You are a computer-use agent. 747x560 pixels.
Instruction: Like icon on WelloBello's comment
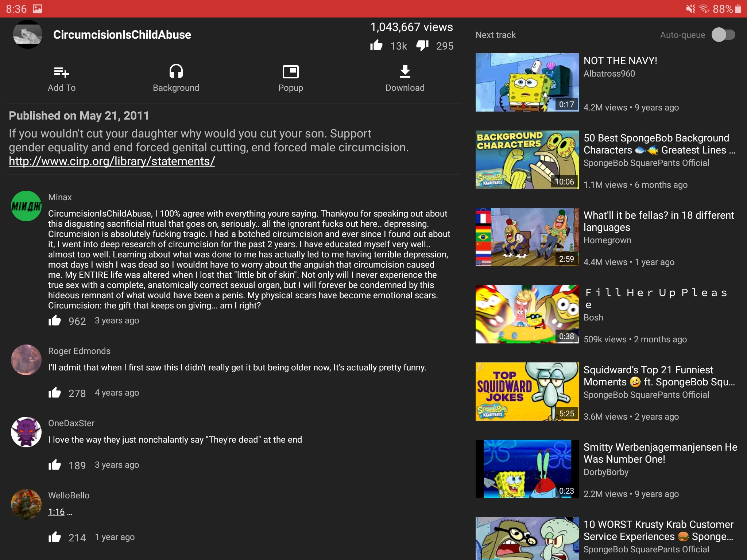click(55, 537)
